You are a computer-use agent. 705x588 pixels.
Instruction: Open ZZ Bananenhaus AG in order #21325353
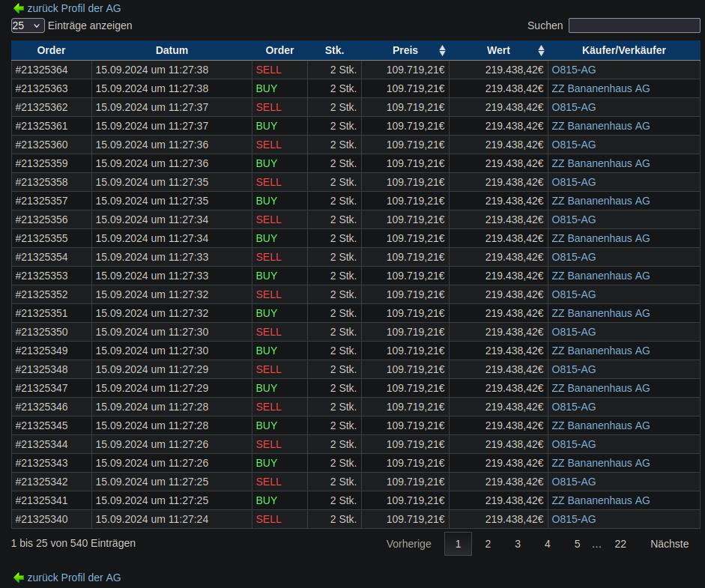[601, 276]
